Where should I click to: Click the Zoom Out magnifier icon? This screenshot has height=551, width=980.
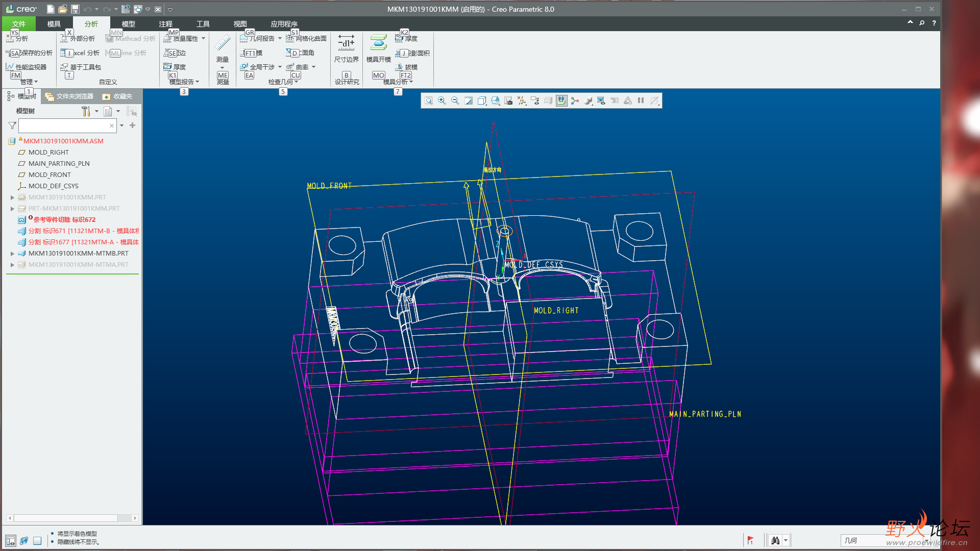click(x=455, y=101)
